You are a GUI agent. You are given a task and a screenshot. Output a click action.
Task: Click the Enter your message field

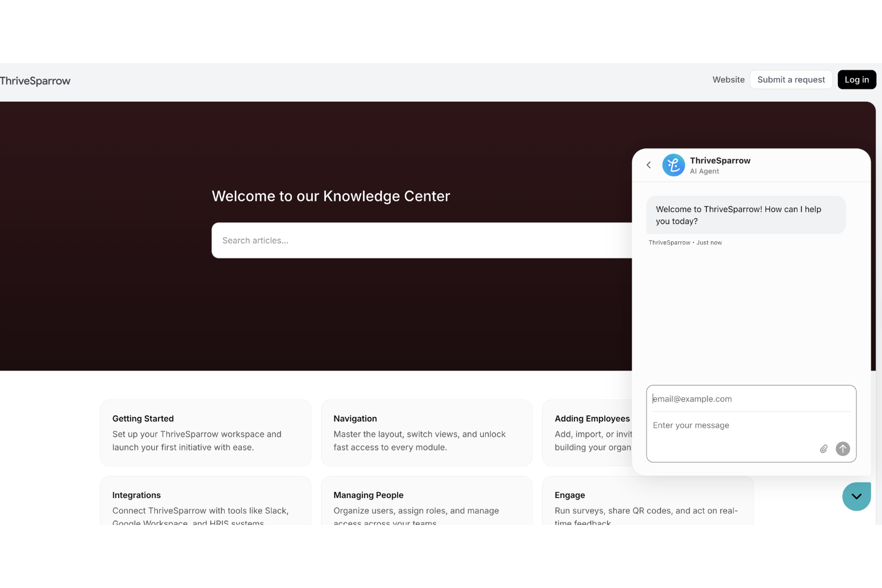click(x=751, y=425)
